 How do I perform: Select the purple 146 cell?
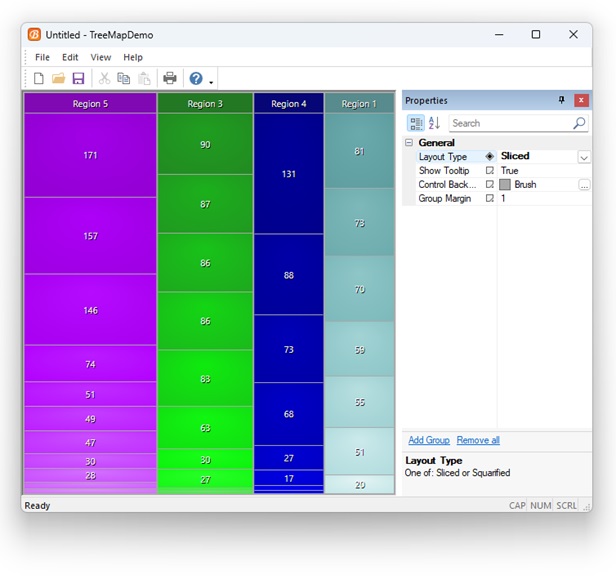coord(90,310)
